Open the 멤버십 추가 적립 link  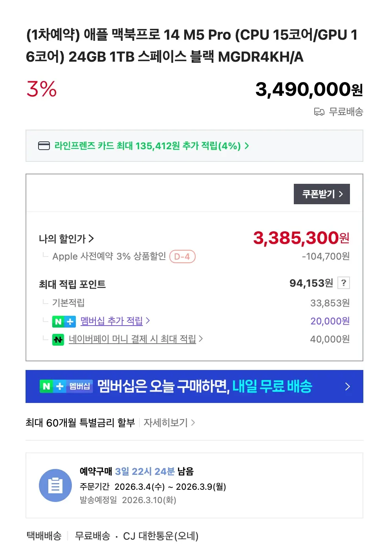112,321
